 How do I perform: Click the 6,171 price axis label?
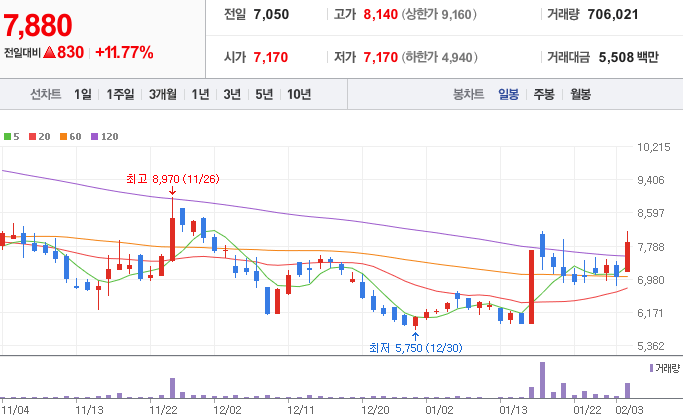click(651, 313)
